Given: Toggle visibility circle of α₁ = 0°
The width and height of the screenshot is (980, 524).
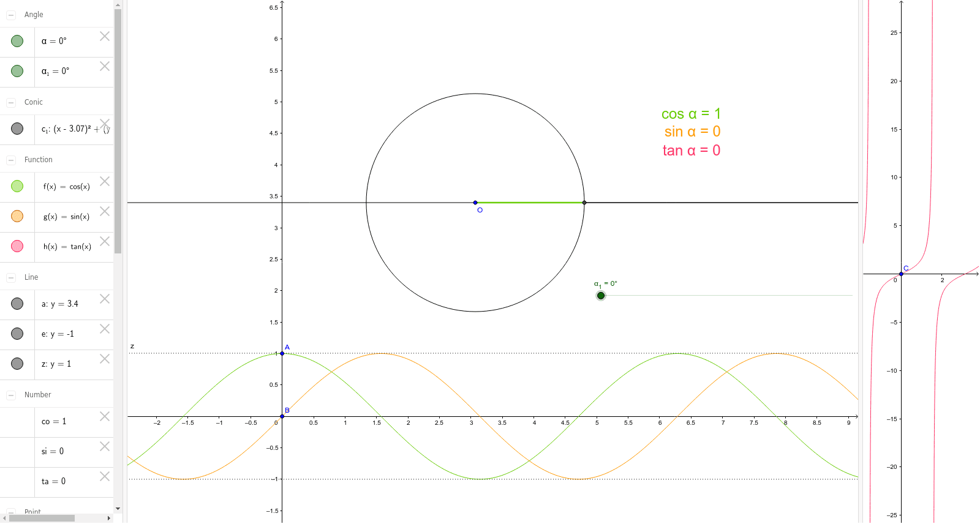Looking at the screenshot, I should (x=17, y=71).
